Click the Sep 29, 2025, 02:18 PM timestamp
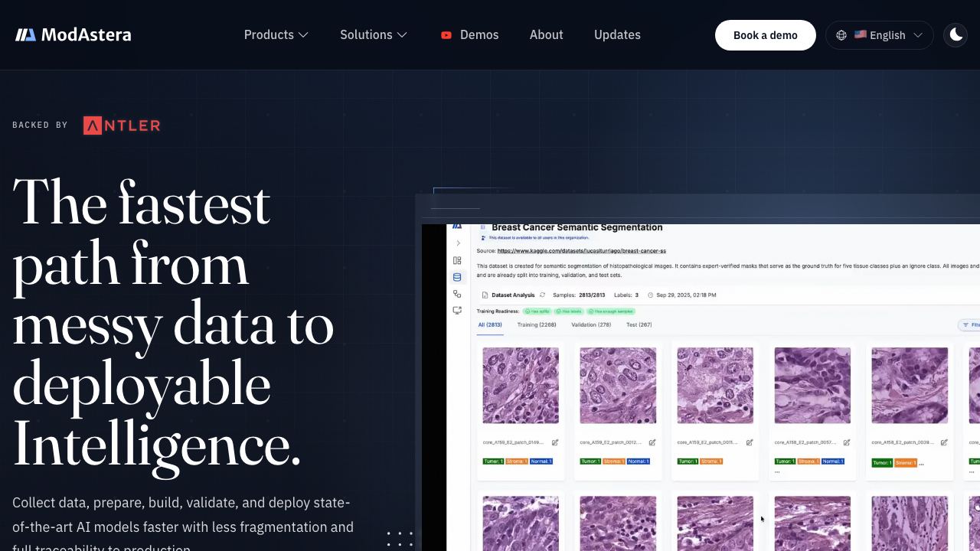980x551 pixels. point(687,295)
